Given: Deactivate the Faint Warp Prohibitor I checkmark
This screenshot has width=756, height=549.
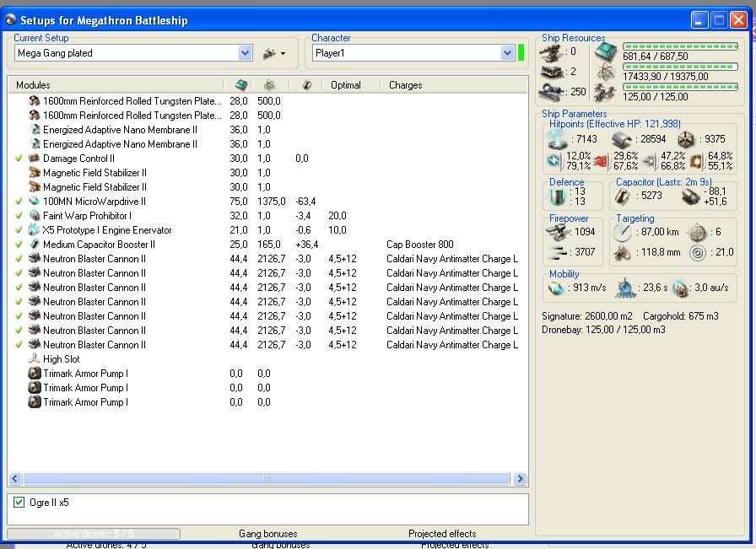Looking at the screenshot, I should coord(19,216).
